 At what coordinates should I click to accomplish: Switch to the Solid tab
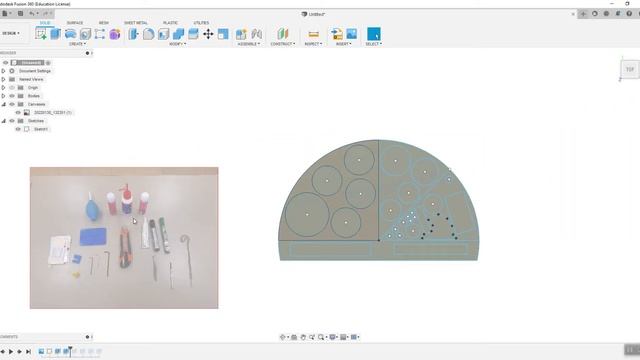(x=45, y=23)
